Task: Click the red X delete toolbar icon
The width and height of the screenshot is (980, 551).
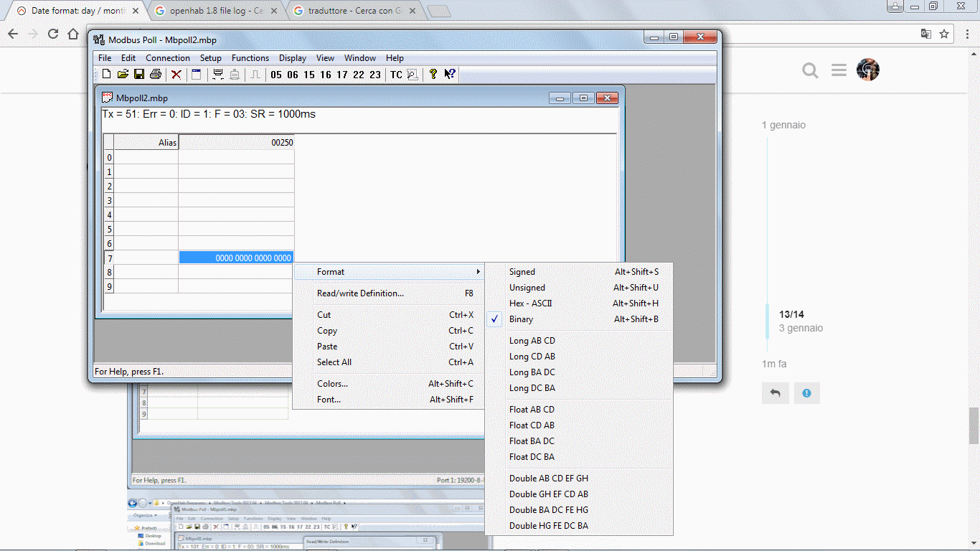Action: [176, 74]
